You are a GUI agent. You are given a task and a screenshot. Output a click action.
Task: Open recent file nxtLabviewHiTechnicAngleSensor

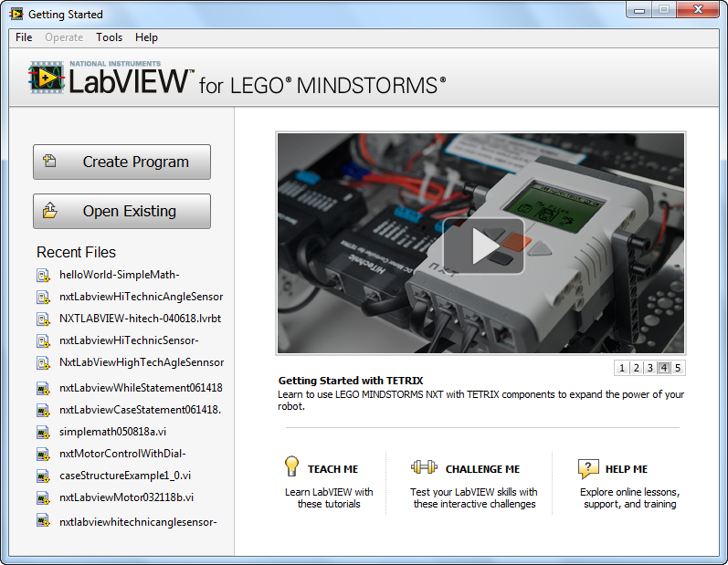(142, 297)
